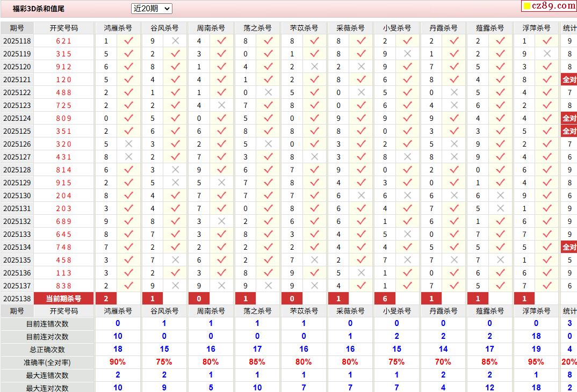The width and height of the screenshot is (577, 392).
Task: Click the 目前连对次数 row label
Action: pyautogui.click(x=47, y=337)
